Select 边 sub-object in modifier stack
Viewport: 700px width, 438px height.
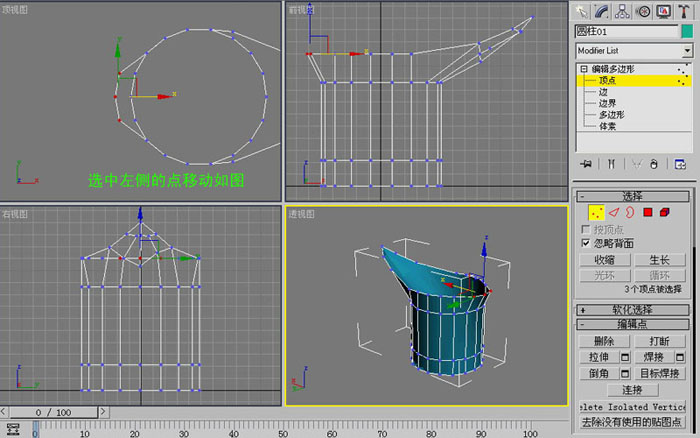[x=603, y=92]
